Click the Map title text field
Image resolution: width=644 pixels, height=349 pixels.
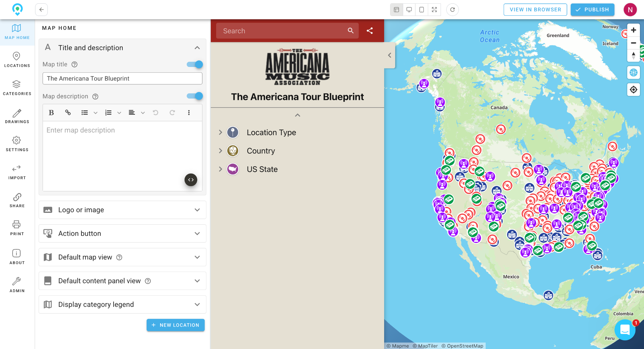click(x=122, y=79)
